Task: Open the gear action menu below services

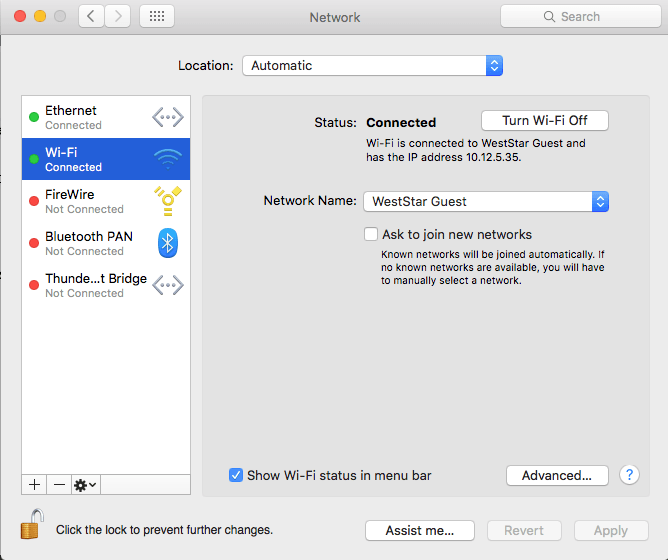Action: (86, 484)
